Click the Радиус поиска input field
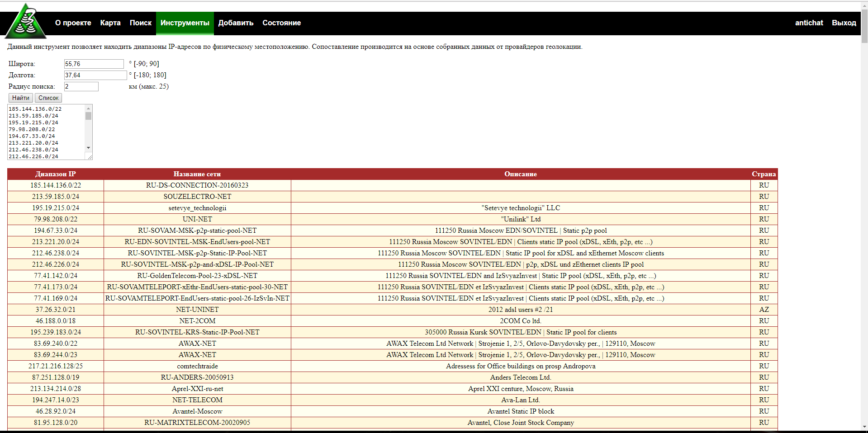Image resolution: width=868 pixels, height=433 pixels. 81,87
